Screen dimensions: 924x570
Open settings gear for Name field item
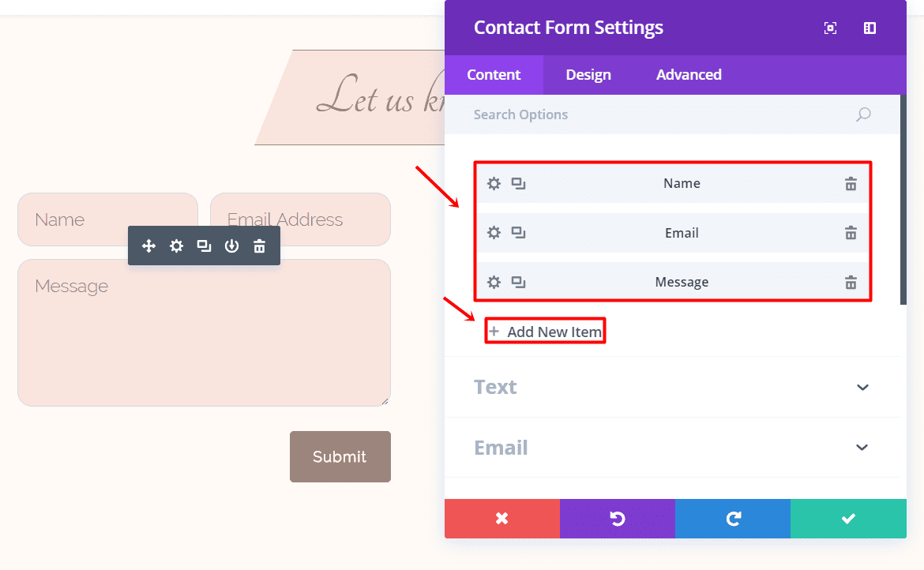[494, 184]
